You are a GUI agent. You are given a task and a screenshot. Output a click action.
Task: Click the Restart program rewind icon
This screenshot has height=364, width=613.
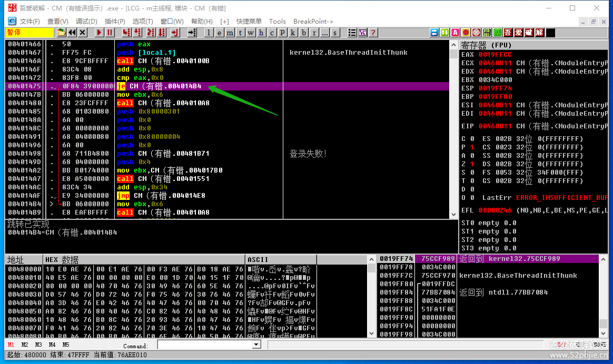pos(72,33)
